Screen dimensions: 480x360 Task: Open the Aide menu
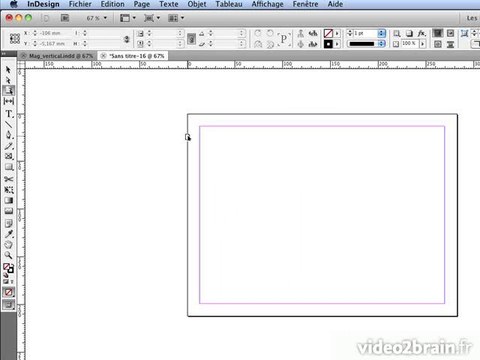pos(335,4)
